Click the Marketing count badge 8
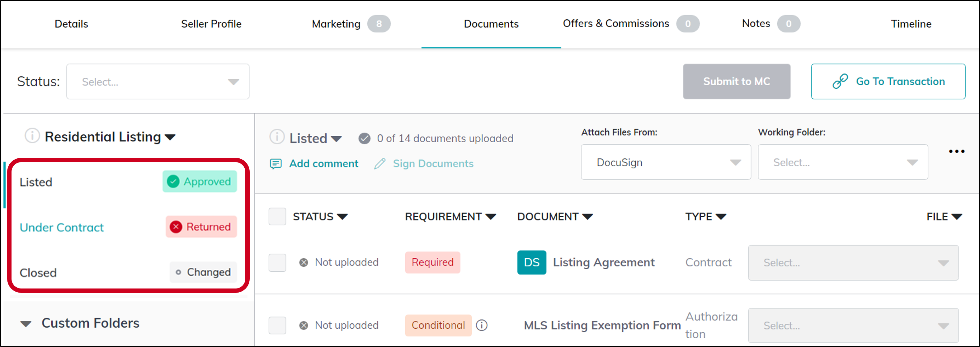Image resolution: width=980 pixels, height=347 pixels. (x=379, y=24)
